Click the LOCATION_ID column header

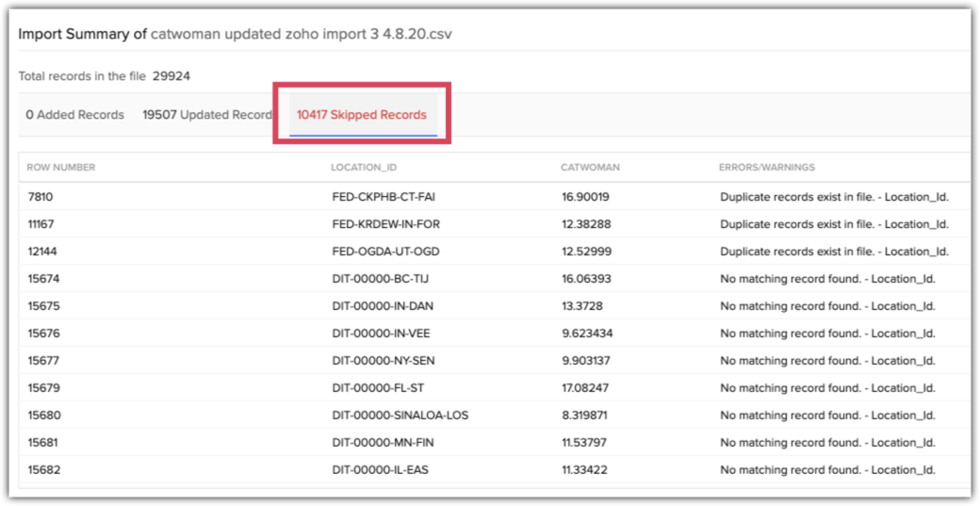click(364, 168)
